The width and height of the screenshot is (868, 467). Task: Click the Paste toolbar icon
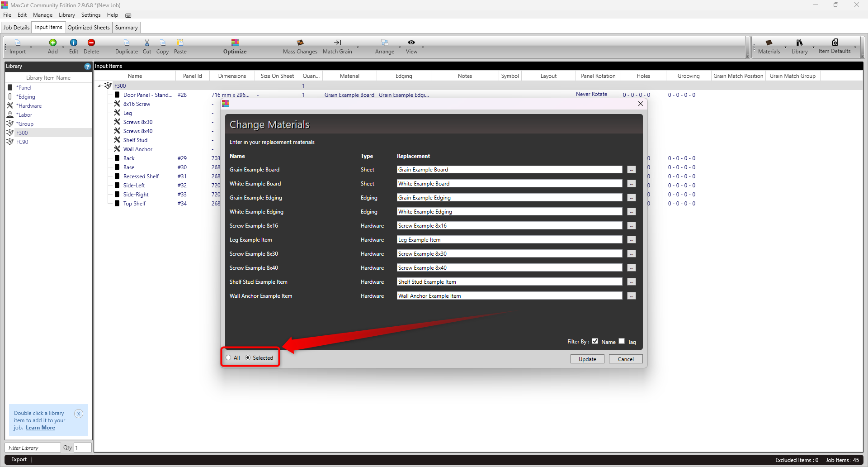pyautogui.click(x=180, y=43)
